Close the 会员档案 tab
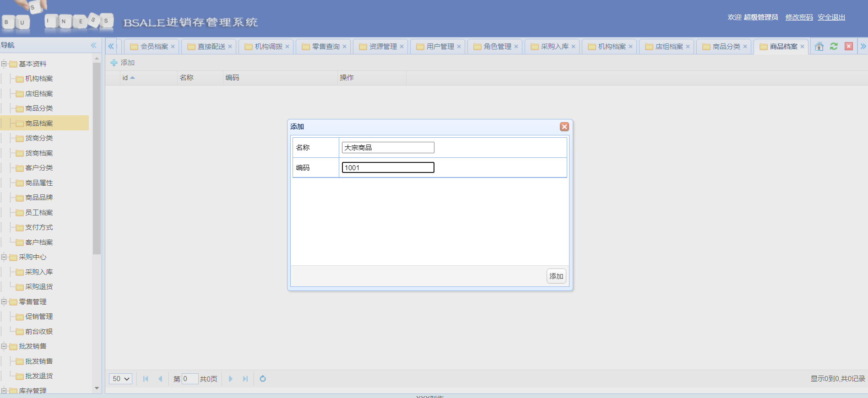868x398 pixels. [173, 47]
